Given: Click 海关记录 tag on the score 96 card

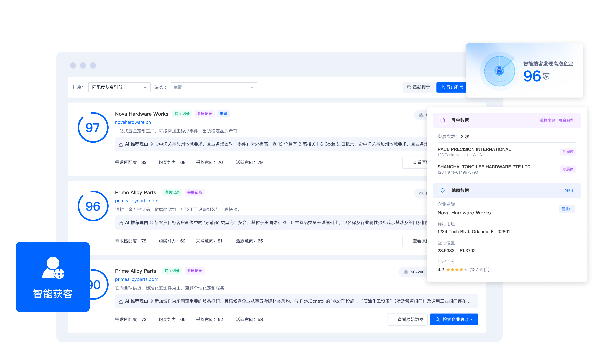Looking at the screenshot, I should pyautogui.click(x=172, y=192).
